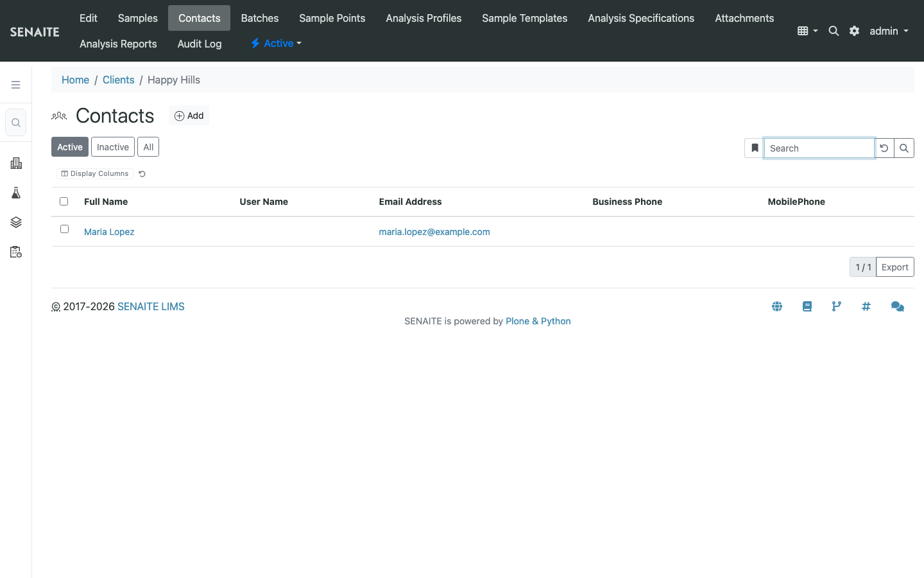Open the site setup gear icon

[854, 31]
